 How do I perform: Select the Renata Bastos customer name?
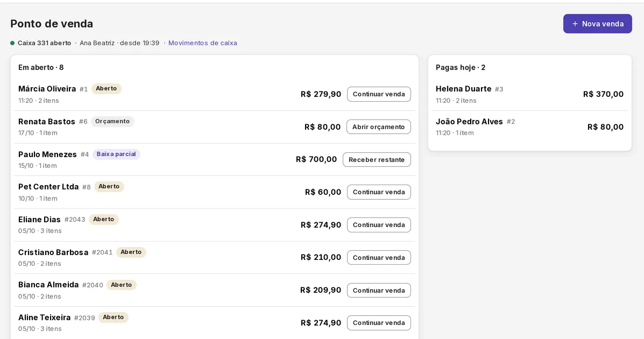click(x=46, y=122)
